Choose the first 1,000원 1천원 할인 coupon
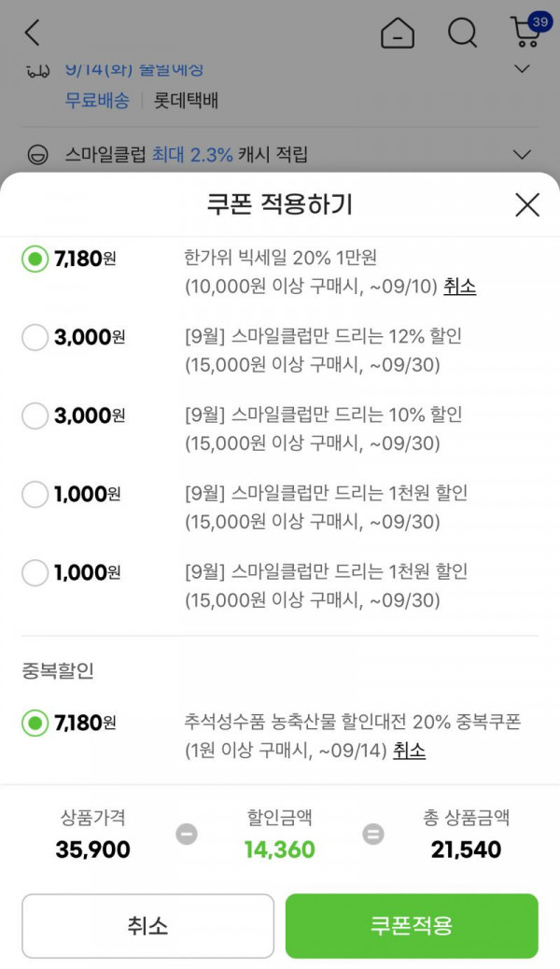 point(35,495)
